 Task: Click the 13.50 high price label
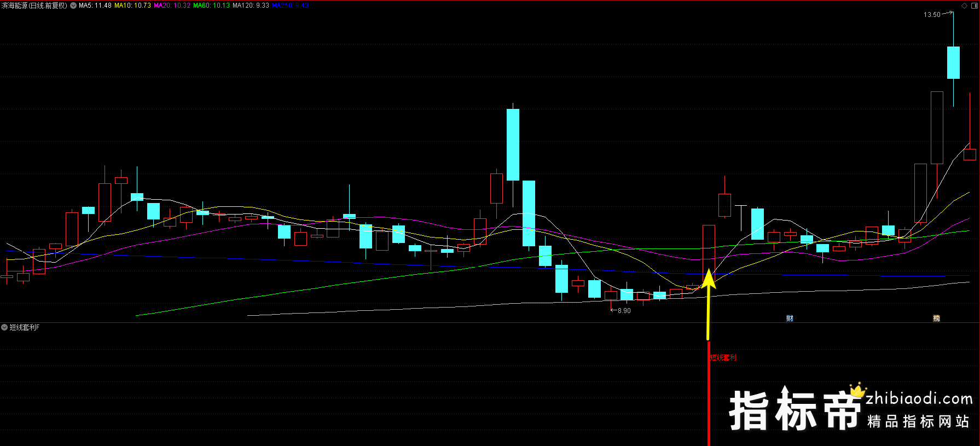click(932, 15)
